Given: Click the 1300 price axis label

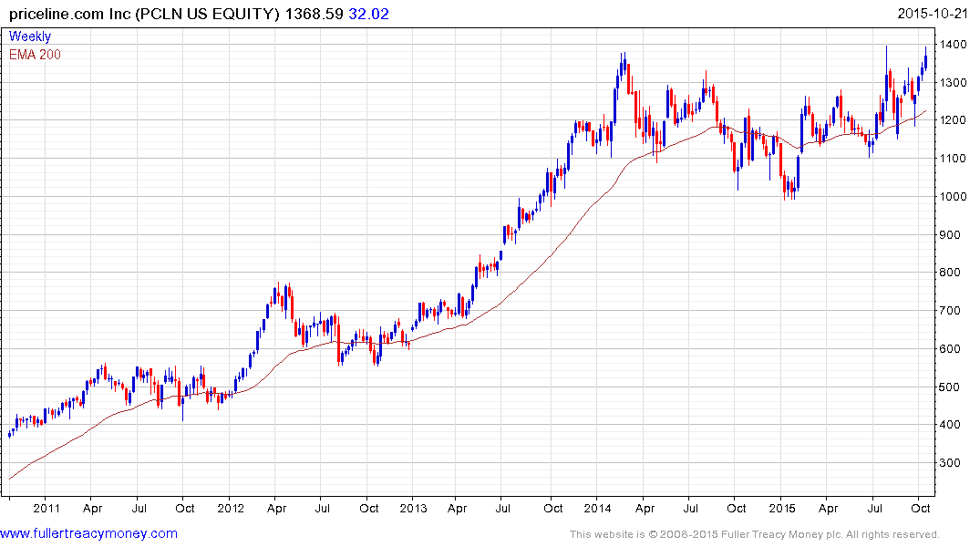Looking at the screenshot, I should click(x=954, y=83).
